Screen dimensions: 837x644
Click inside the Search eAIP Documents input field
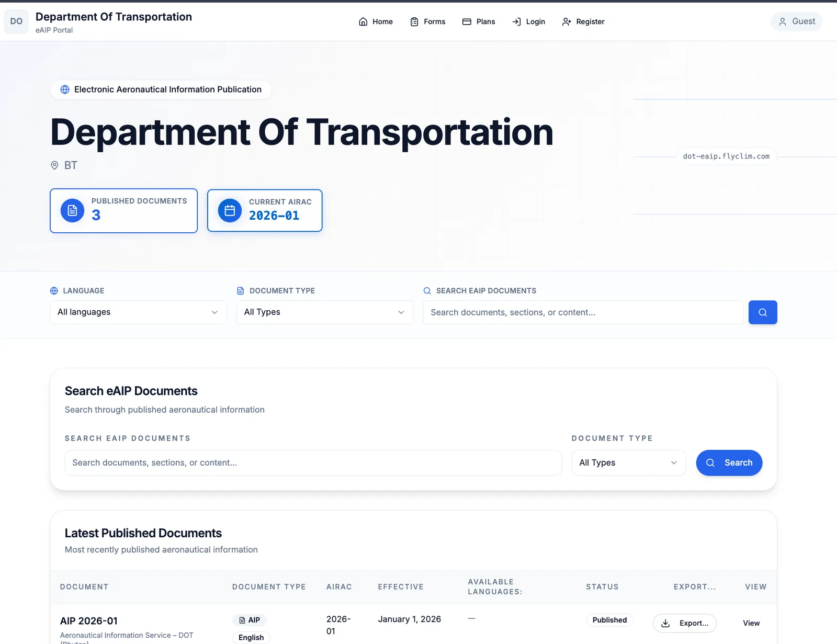coord(313,462)
